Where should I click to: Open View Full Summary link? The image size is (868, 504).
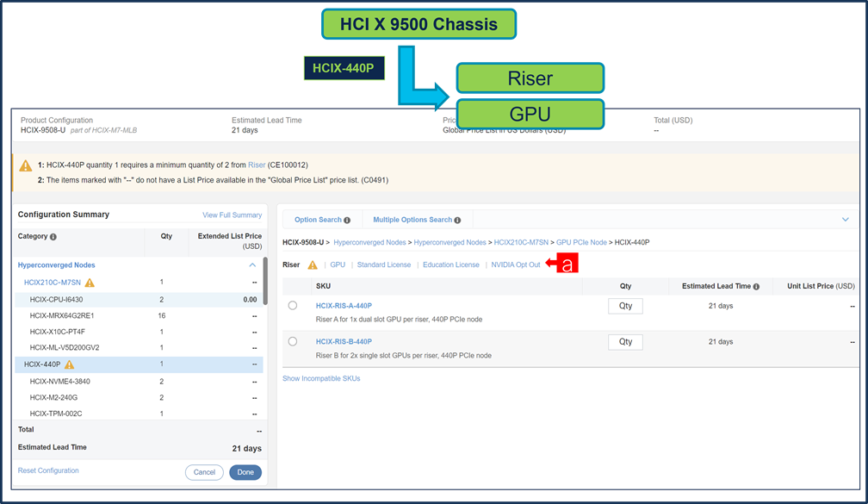click(232, 215)
